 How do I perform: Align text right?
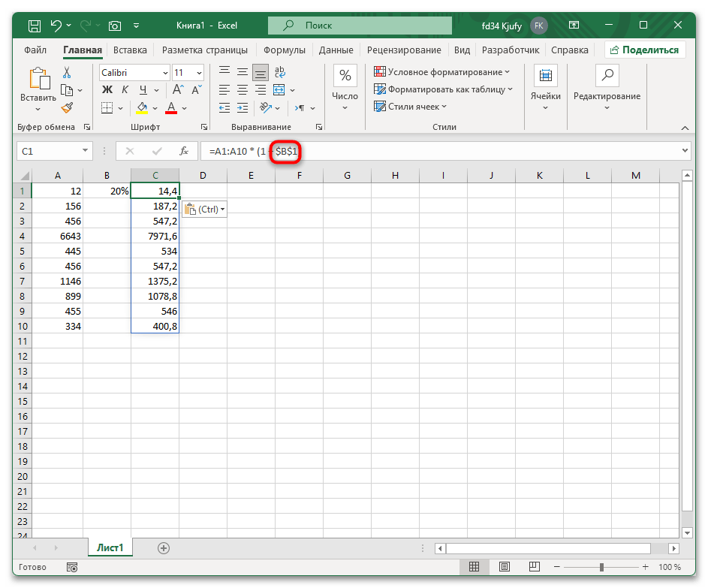(261, 90)
